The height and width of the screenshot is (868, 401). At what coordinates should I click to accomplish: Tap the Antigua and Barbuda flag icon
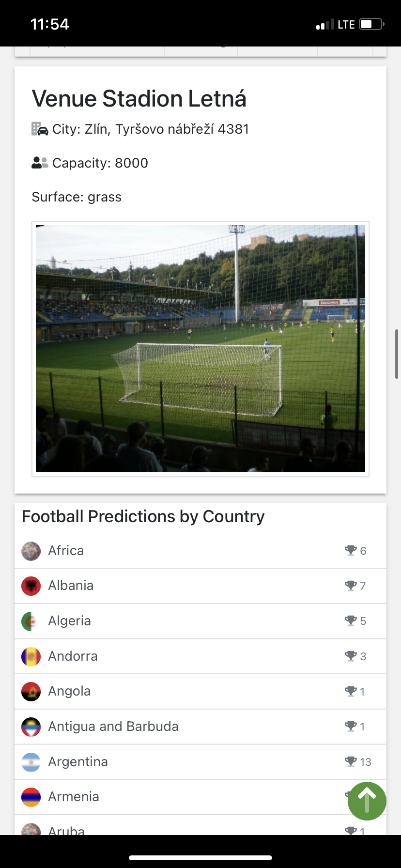(31, 727)
